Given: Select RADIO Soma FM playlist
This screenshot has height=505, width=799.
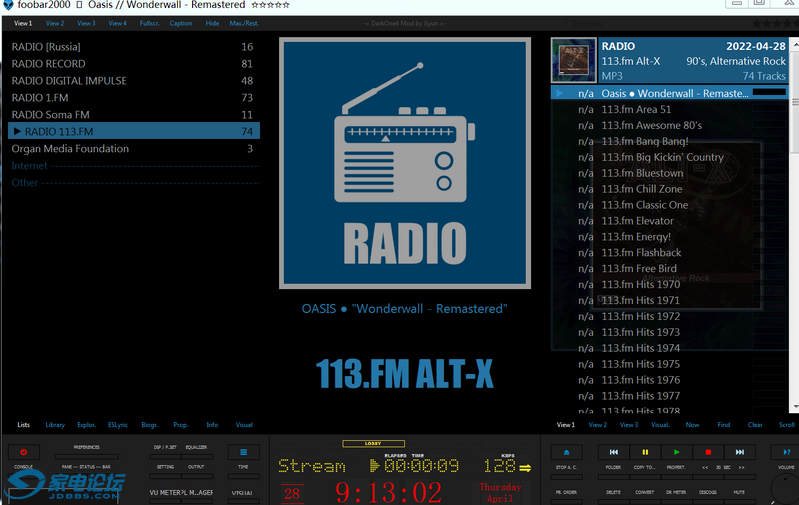Looking at the screenshot, I should (134, 115).
